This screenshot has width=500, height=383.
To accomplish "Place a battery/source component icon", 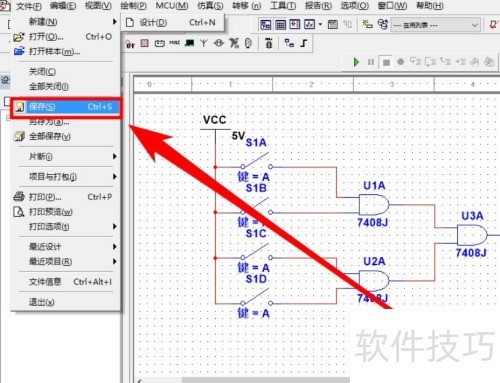I will point(160,43).
